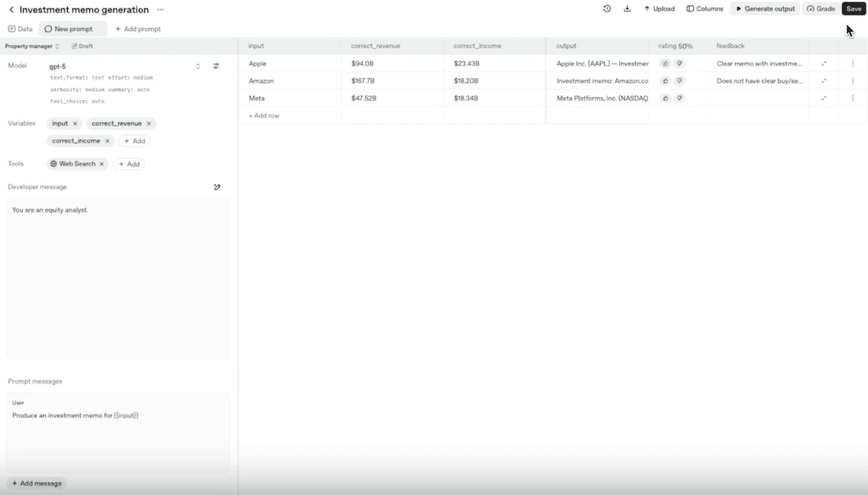Expand the Meta row details
The image size is (868, 495).
click(824, 98)
